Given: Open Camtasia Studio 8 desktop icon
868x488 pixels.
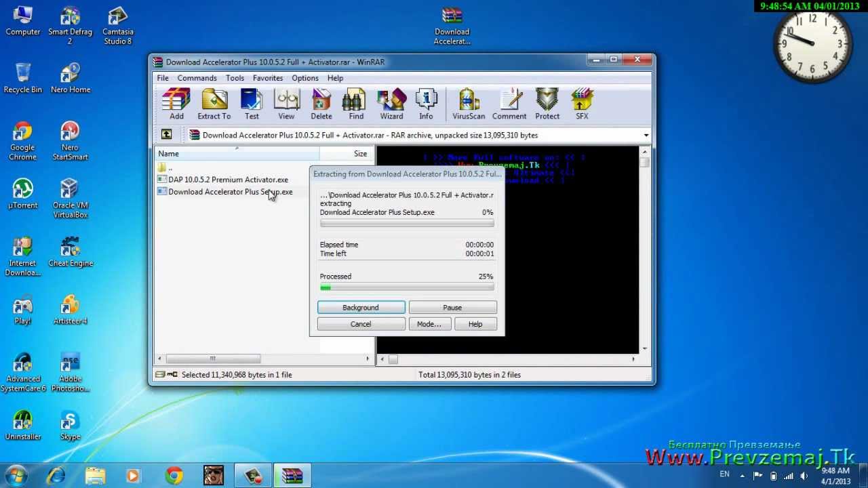Looking at the screenshot, I should pyautogui.click(x=118, y=26).
